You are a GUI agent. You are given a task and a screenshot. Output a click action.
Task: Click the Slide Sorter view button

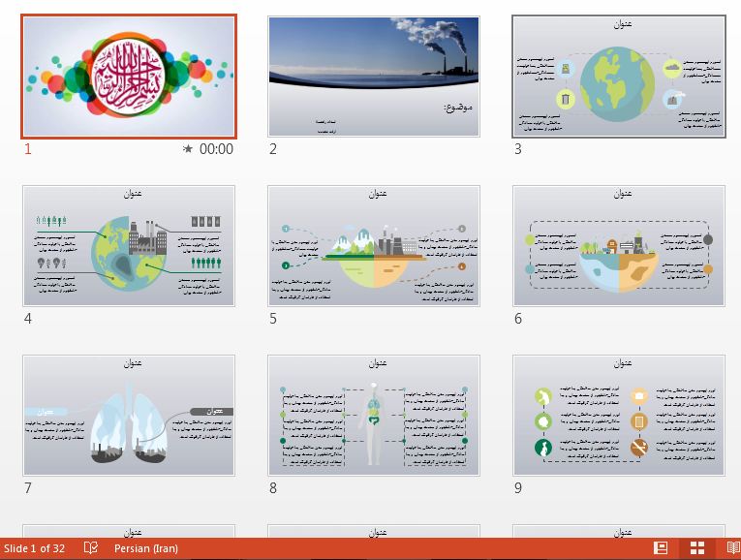click(x=696, y=548)
